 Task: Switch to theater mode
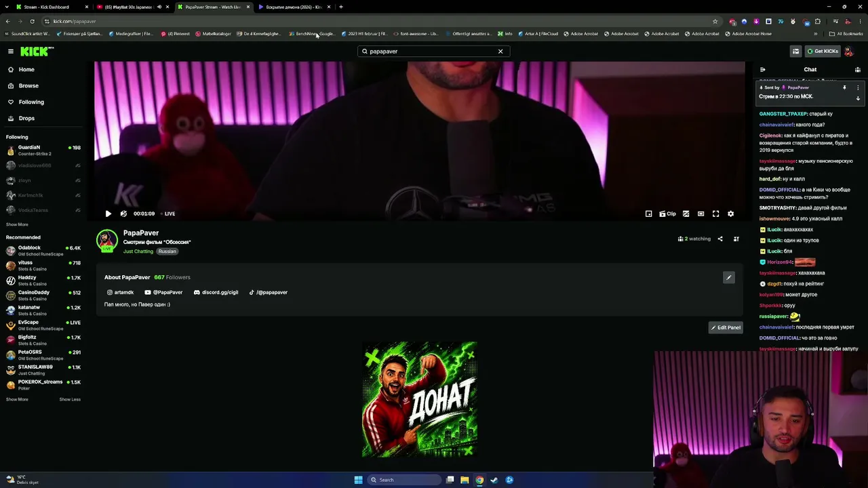click(x=701, y=213)
